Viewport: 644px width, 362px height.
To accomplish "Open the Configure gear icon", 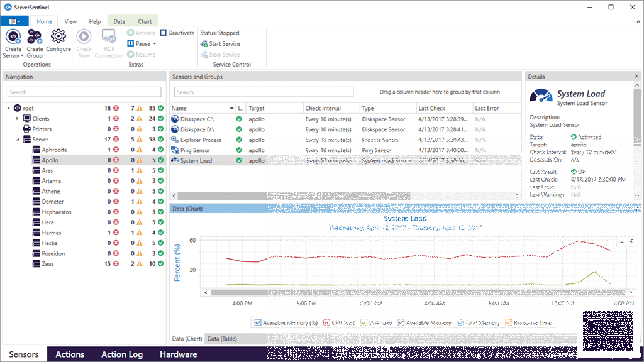I will click(x=58, y=38).
